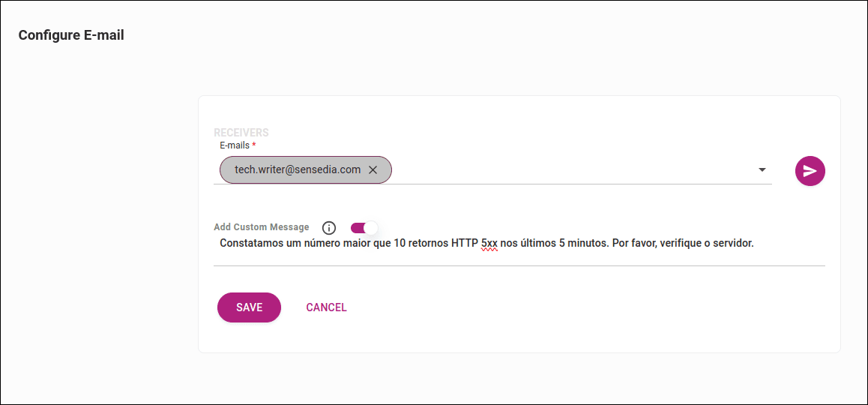The image size is (868, 405).
Task: Click the Configure E-mail page title
Action: (x=71, y=35)
